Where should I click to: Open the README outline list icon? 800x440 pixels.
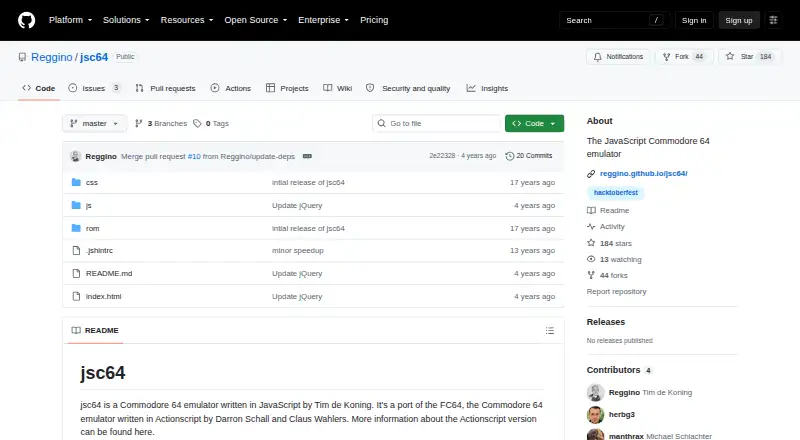pyautogui.click(x=549, y=331)
